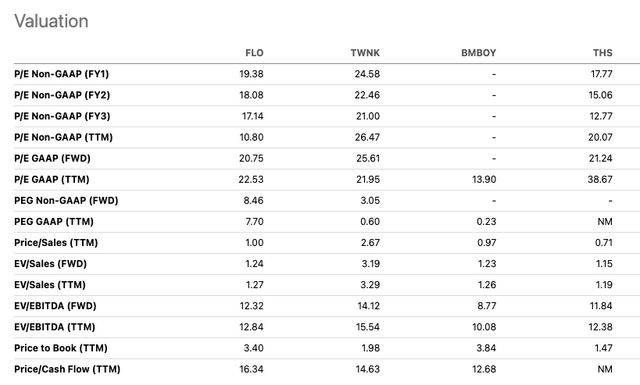
Task: Click the Price to Book (TTM) row label
Action: coord(61,348)
